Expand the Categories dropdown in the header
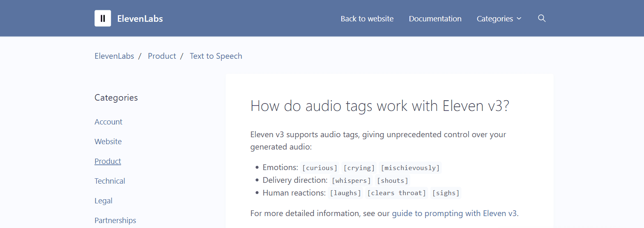This screenshot has height=228, width=644. tap(499, 19)
